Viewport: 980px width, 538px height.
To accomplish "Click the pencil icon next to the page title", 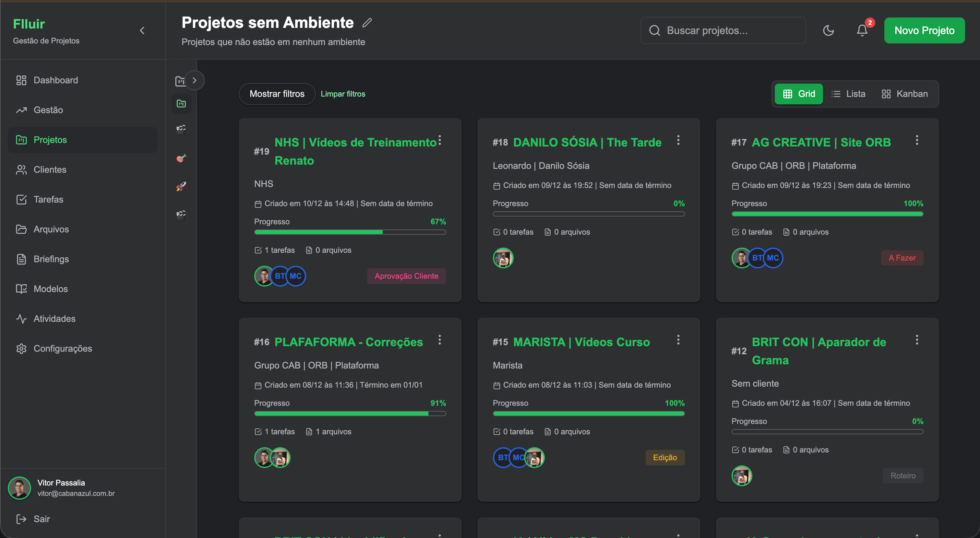I will [367, 23].
